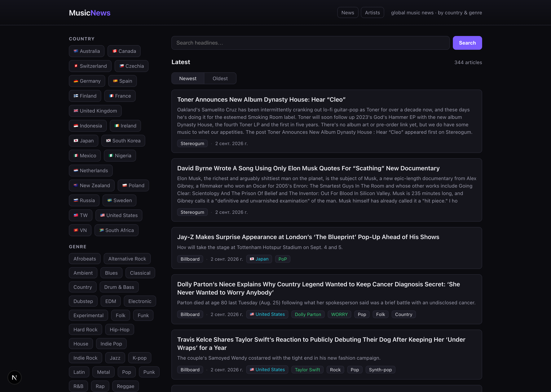
Task: Filter by Australia country chip
Action: 87,51
